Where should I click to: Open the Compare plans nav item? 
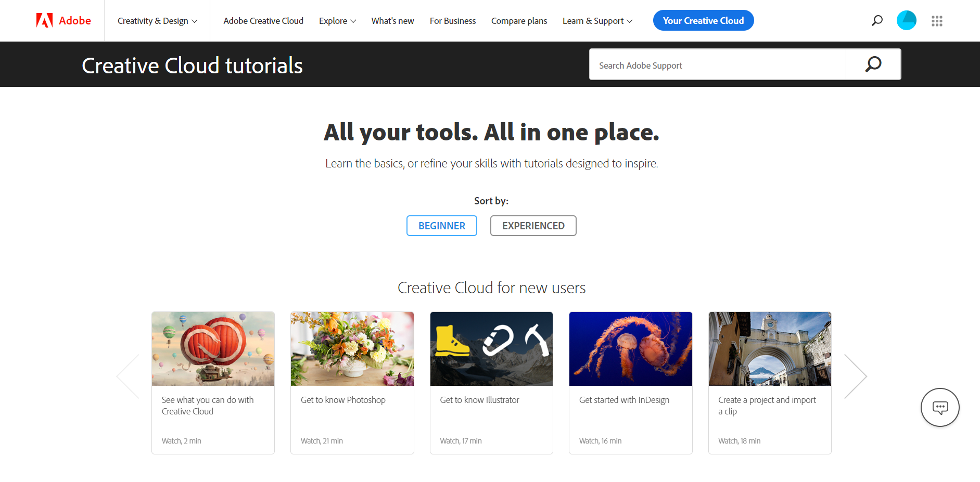tap(519, 21)
